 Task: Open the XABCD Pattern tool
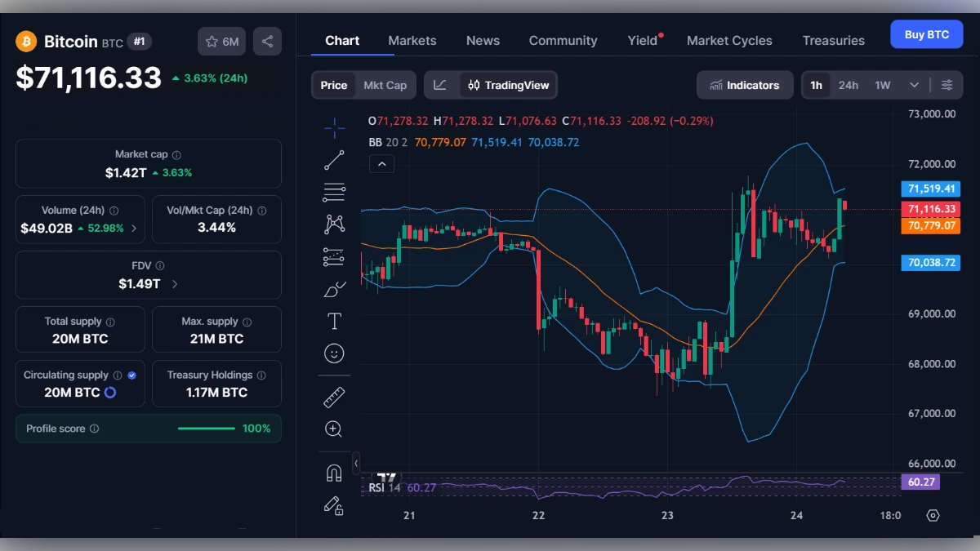[334, 224]
